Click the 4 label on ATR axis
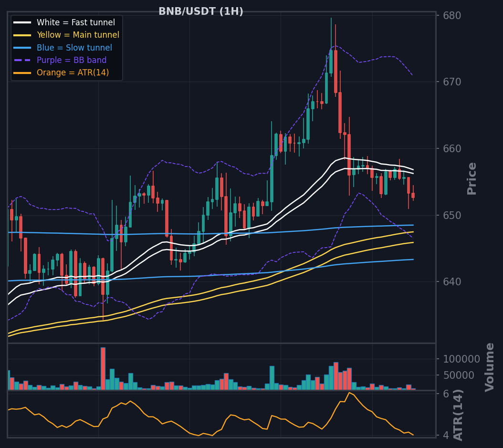503x448 pixels. (x=446, y=436)
